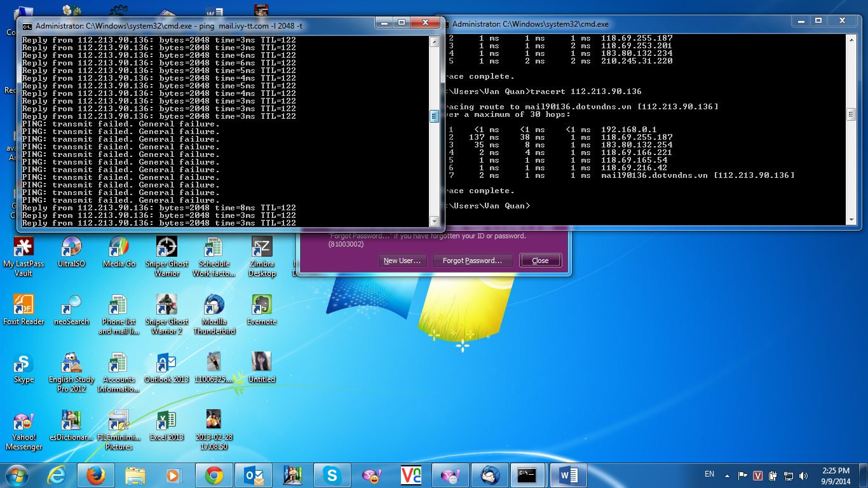This screenshot has height=488, width=868.
Task: Click the Forgot Password... button
Action: click(472, 261)
